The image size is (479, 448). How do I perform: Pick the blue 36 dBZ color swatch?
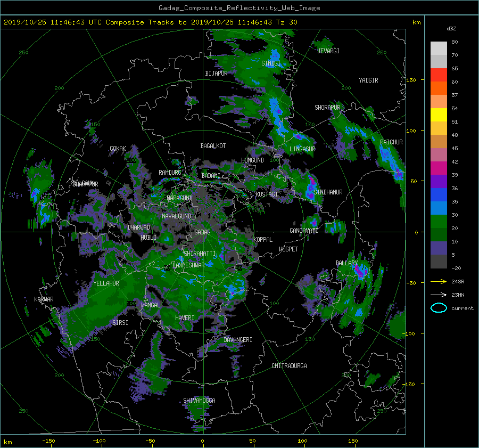click(x=439, y=194)
